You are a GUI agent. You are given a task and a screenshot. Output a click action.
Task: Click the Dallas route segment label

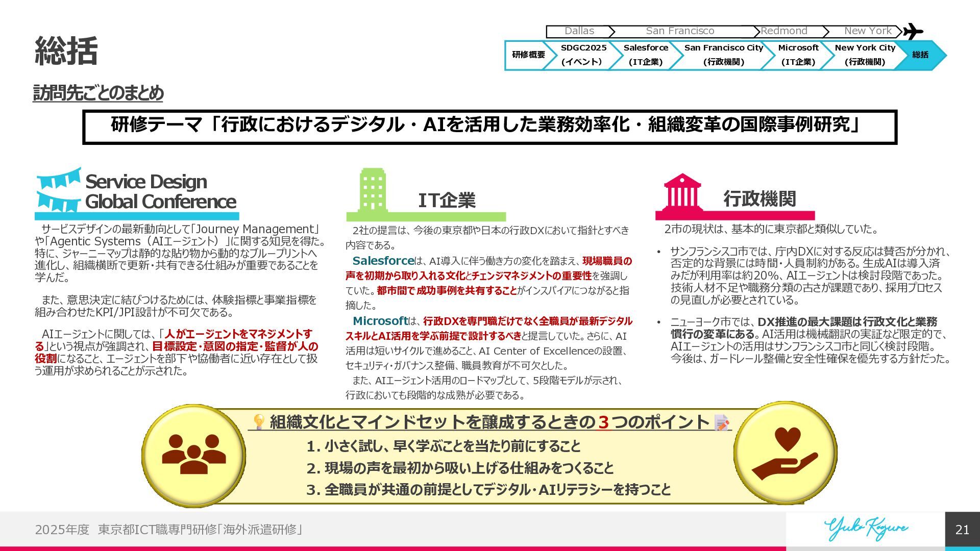[579, 31]
